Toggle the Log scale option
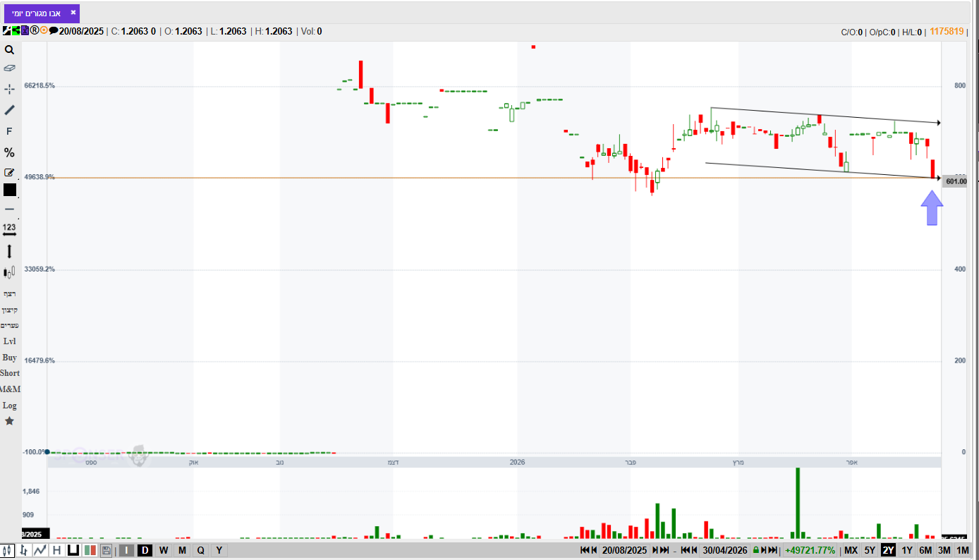 click(x=9, y=406)
